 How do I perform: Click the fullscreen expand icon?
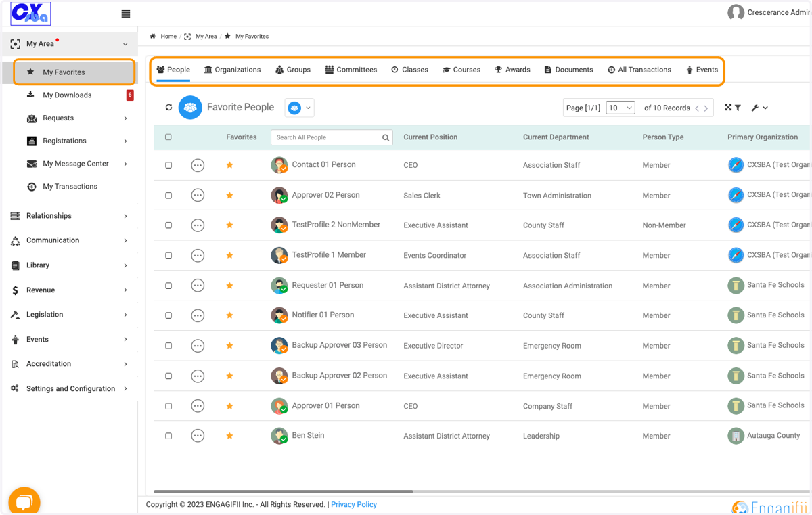pos(728,108)
